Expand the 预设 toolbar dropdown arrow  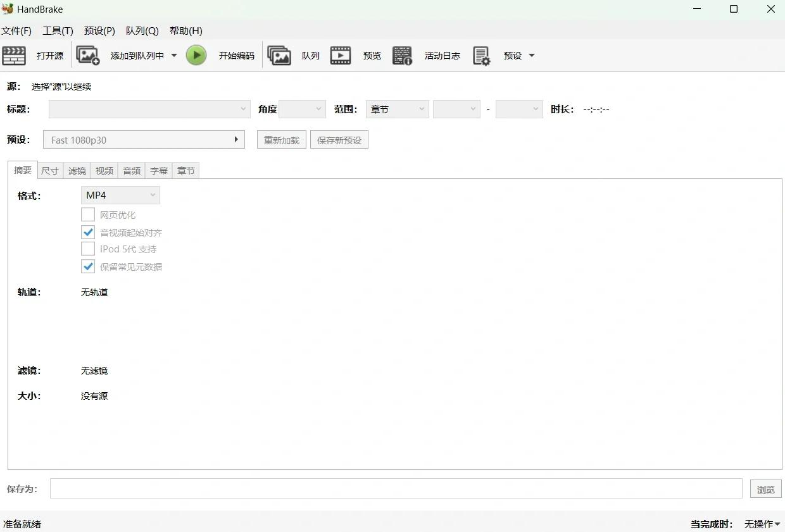pyautogui.click(x=532, y=56)
